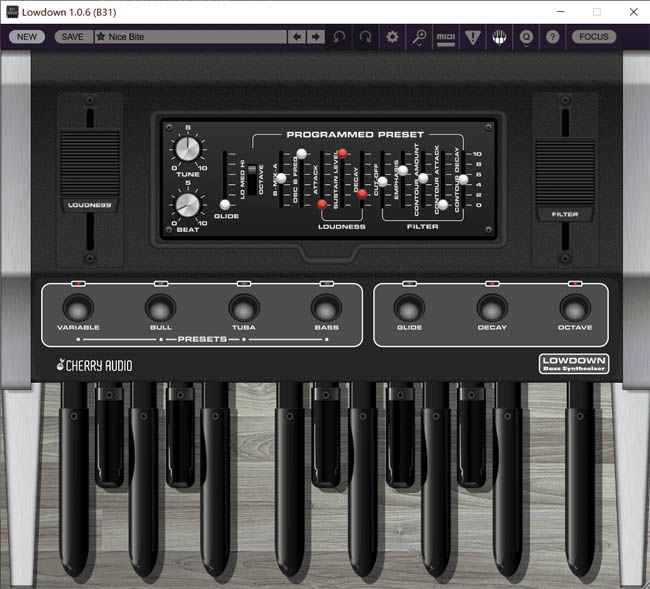Open the settings gear icon

click(x=392, y=37)
